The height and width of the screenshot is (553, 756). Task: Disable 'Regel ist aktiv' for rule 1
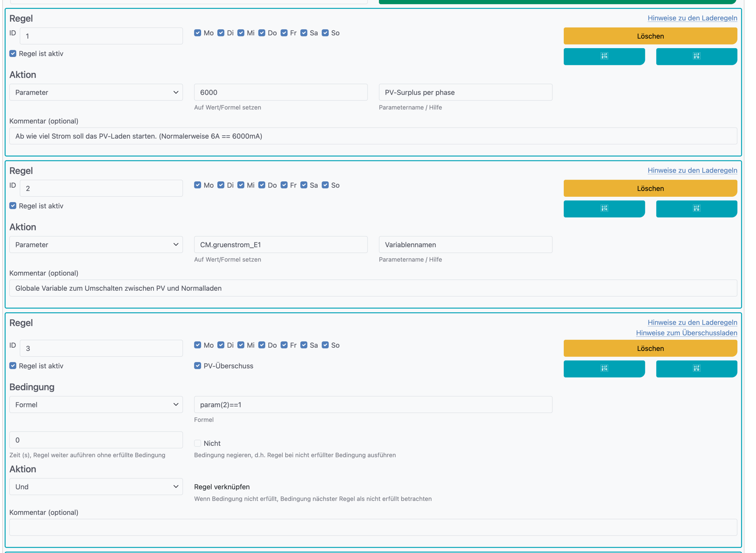coord(13,53)
